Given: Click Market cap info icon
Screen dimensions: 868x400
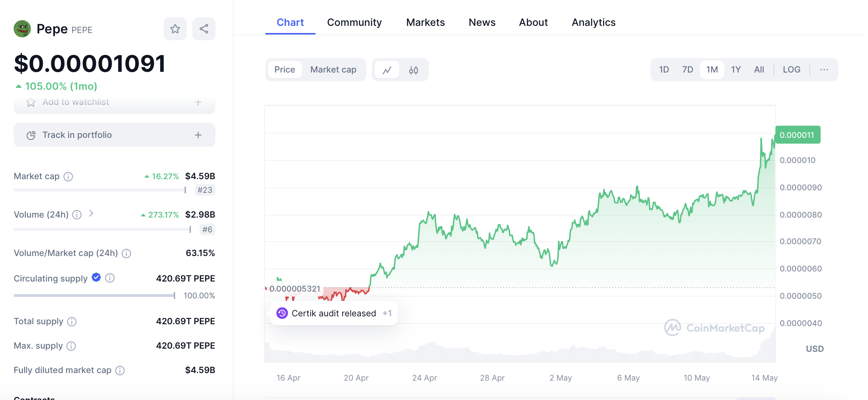Looking at the screenshot, I should tap(68, 176).
